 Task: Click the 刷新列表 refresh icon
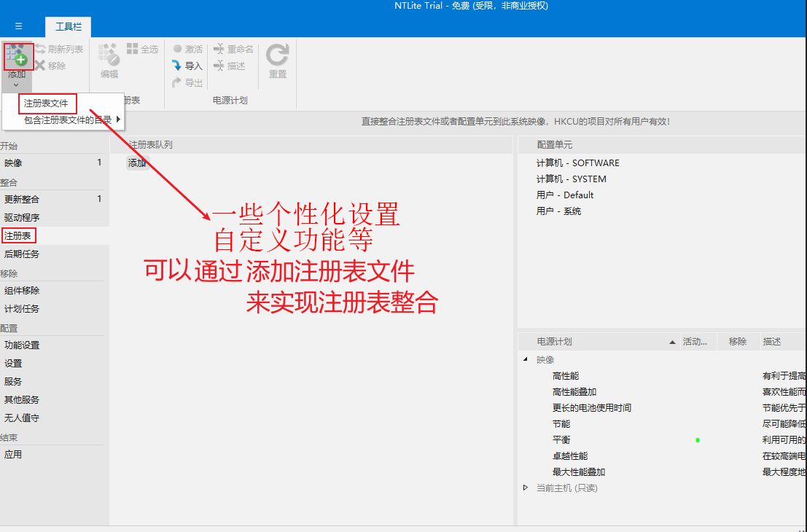(x=41, y=50)
